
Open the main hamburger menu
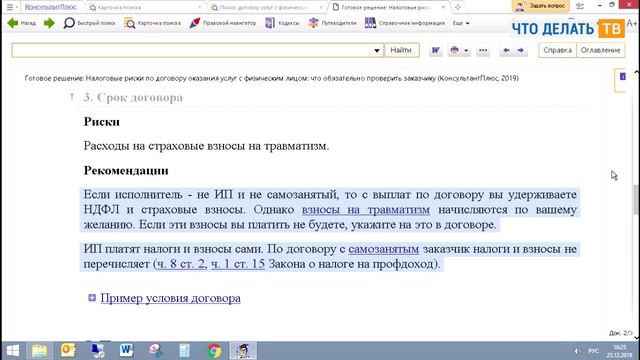point(10,7)
